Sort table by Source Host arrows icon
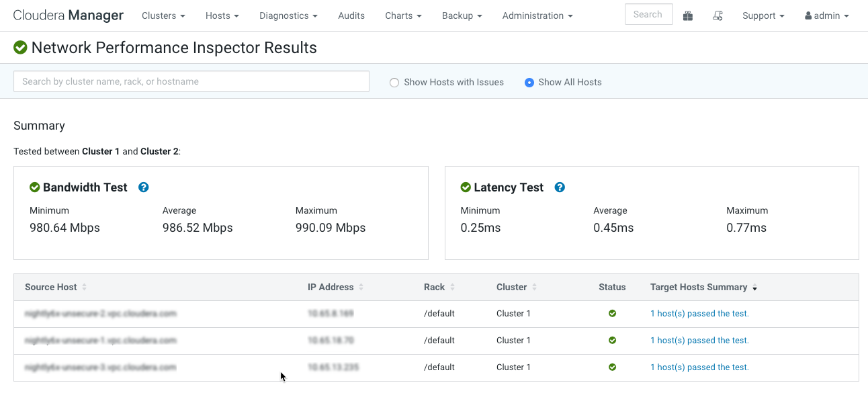Viewport: 868px width, 393px height. point(85,288)
